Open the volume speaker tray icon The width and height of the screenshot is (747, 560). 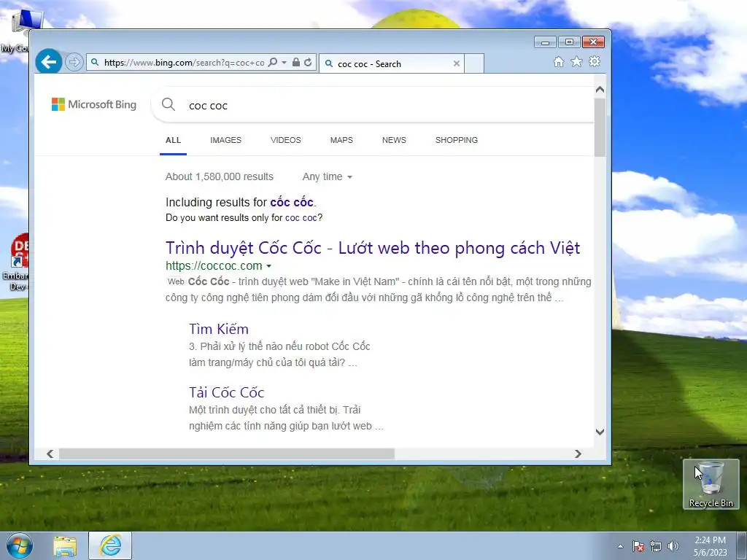pos(673,546)
